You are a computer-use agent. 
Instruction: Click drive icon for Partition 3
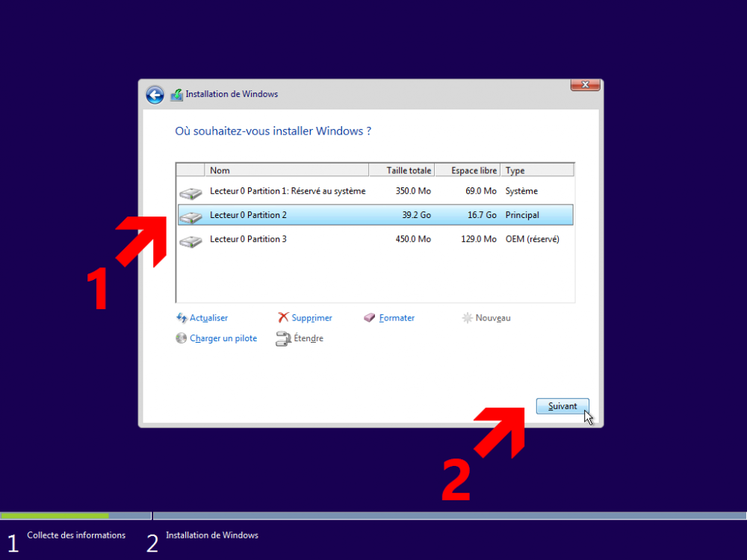190,241
